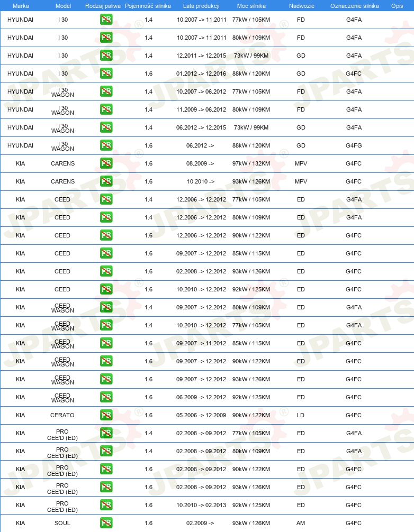Click the Oznaczenie silnika column header
414x532 pixels.
coord(355,6)
